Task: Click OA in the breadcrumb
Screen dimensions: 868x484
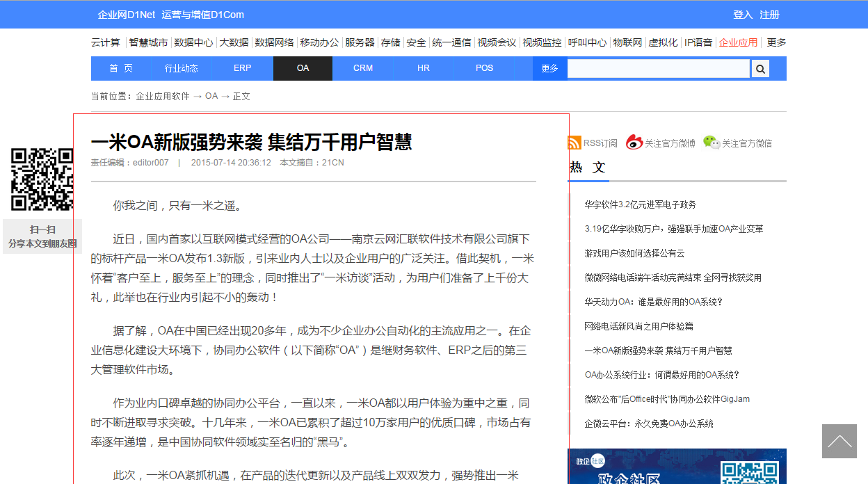Action: (211, 96)
